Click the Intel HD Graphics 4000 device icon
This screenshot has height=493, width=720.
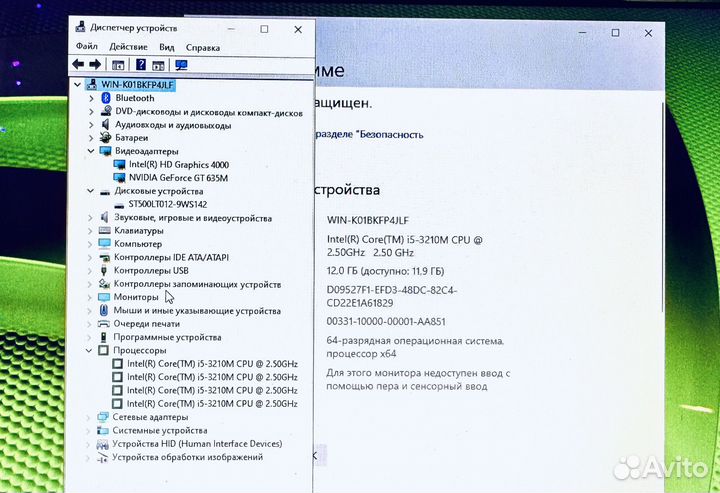coord(119,164)
